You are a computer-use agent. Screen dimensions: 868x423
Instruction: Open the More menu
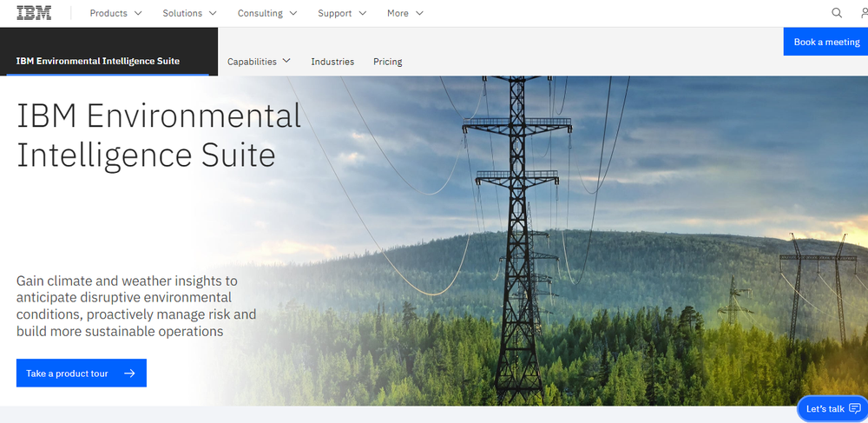tap(405, 13)
